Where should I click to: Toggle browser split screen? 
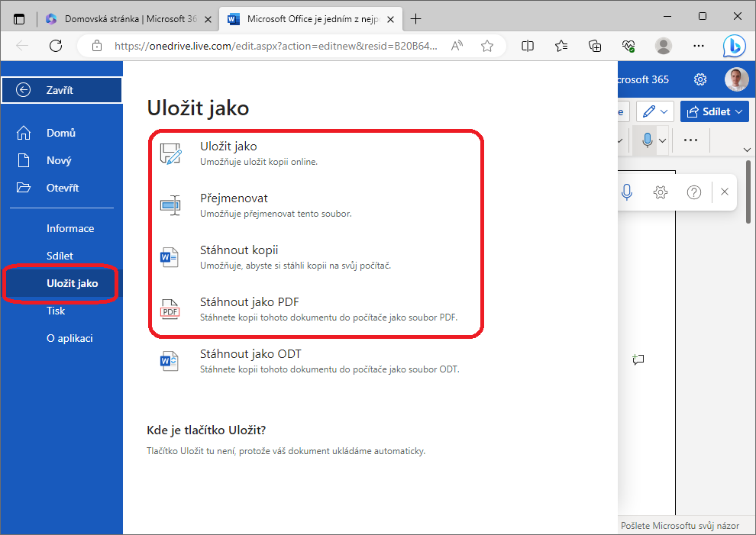coord(528,46)
